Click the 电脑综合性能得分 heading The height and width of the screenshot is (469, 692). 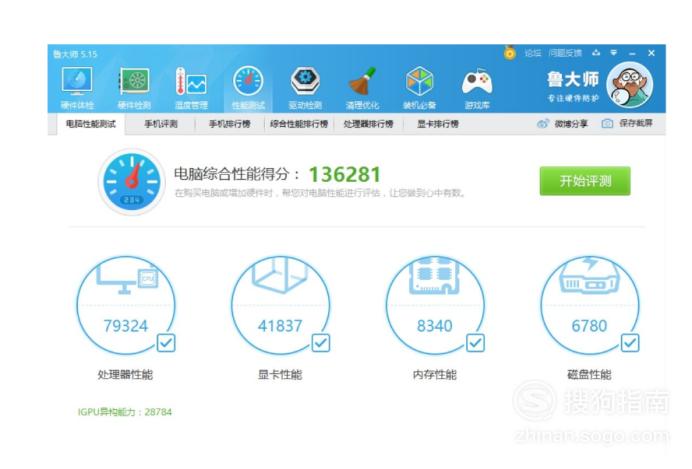[x=232, y=174]
